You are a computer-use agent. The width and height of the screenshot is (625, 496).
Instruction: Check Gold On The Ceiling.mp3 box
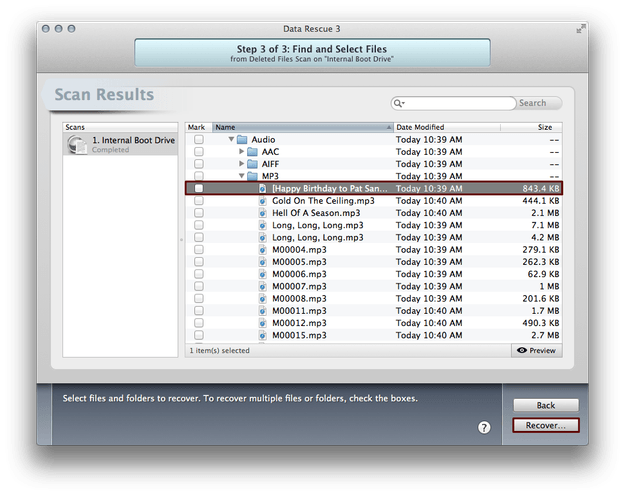pyautogui.click(x=199, y=201)
